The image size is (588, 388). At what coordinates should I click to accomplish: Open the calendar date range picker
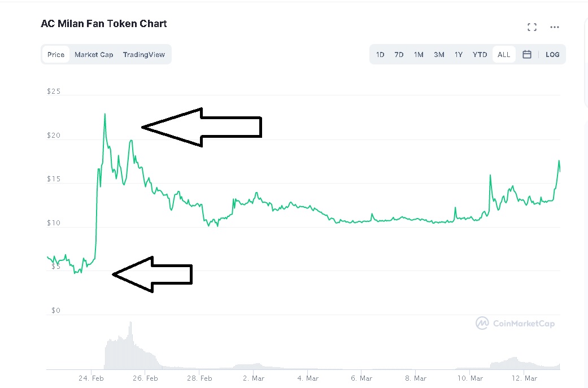click(x=527, y=55)
